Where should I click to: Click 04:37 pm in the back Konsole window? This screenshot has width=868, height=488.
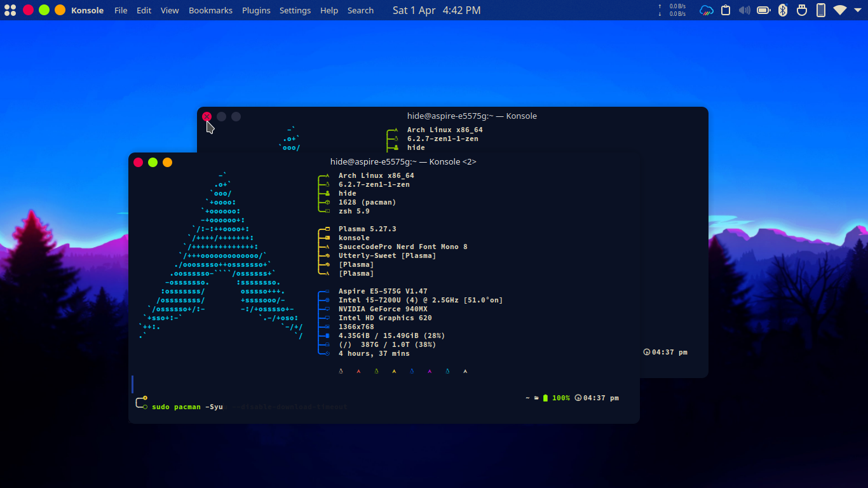point(670,352)
